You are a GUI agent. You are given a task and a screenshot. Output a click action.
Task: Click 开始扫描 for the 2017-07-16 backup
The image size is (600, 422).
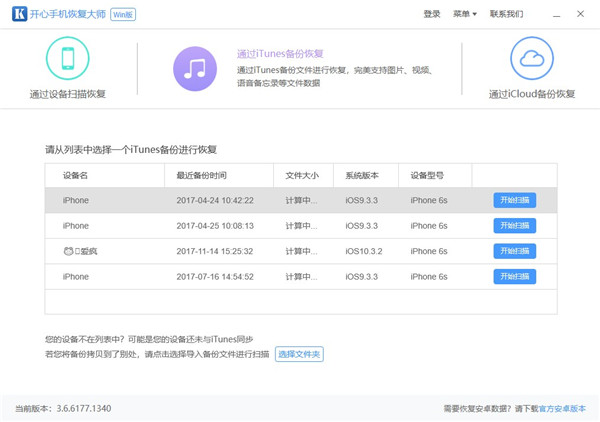(514, 277)
